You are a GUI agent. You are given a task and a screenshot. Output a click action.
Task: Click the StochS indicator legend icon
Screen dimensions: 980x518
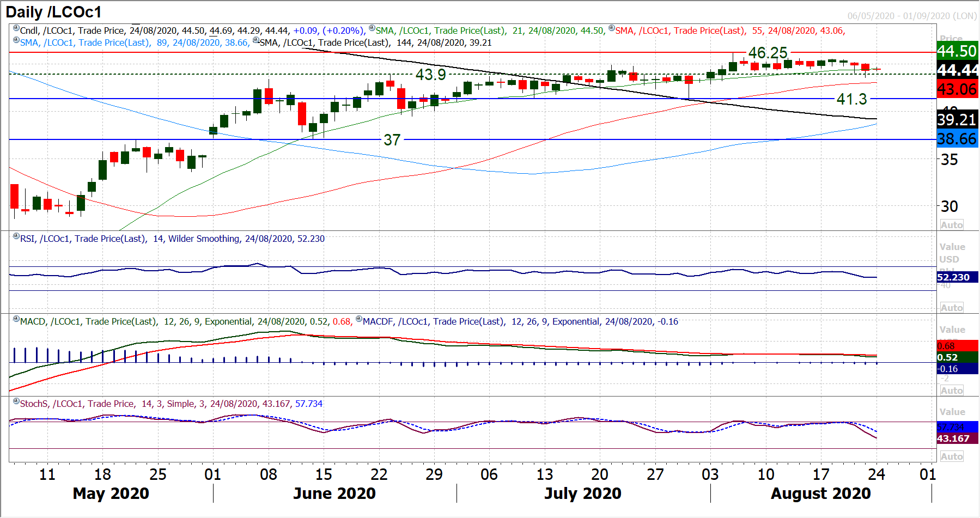[x=16, y=401]
